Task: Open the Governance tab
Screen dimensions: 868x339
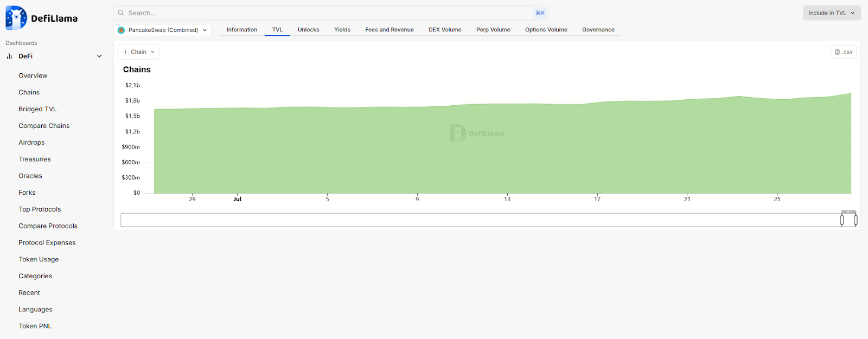Action: (598, 30)
